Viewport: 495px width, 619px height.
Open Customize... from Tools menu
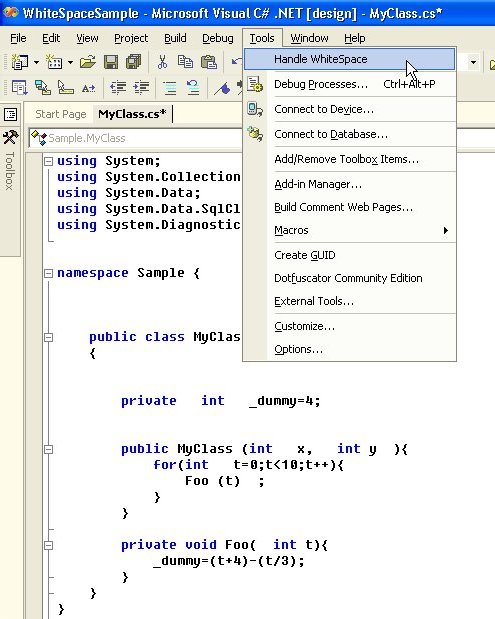(350, 326)
